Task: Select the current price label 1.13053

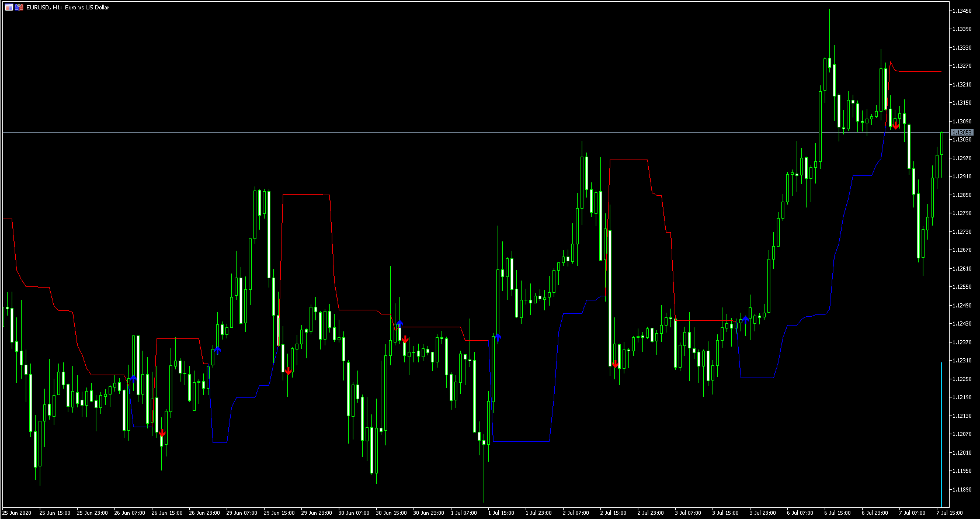Action: (962, 133)
